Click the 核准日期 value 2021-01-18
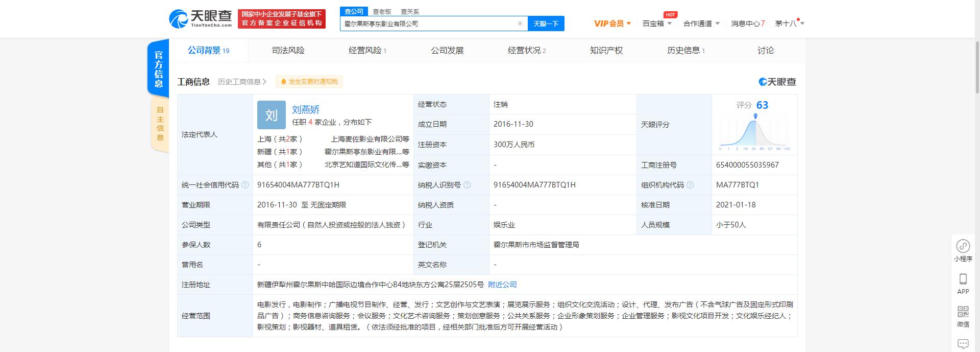The image size is (980, 352). [x=736, y=205]
